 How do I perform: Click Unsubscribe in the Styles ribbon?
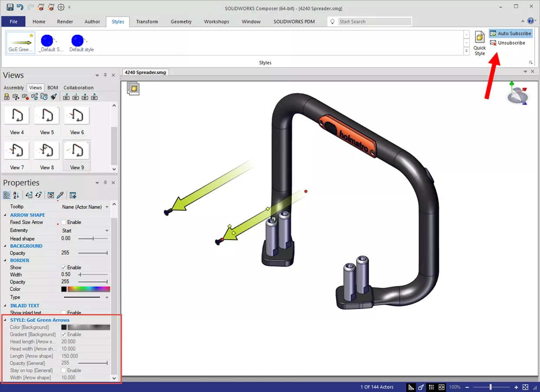[x=507, y=43]
